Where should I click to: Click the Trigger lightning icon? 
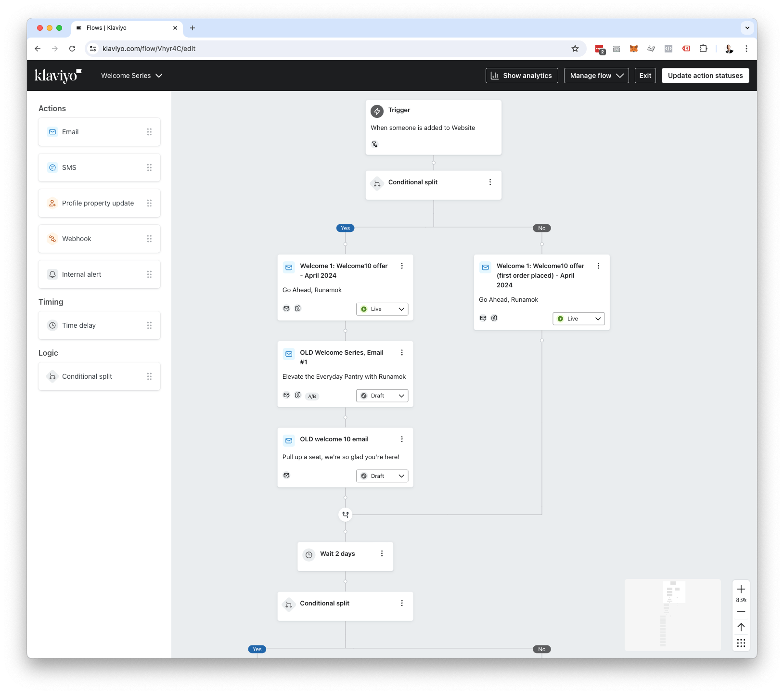click(x=377, y=111)
